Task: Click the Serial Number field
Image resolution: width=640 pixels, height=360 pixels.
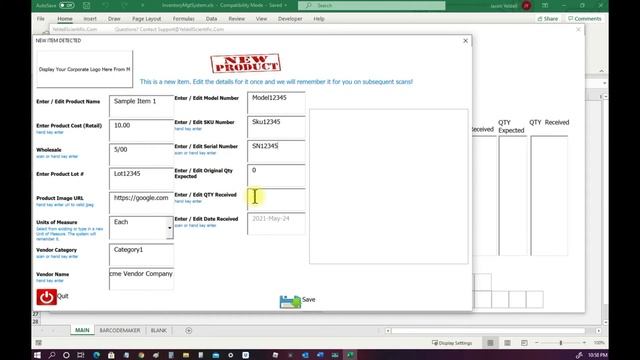Action: coord(276,151)
